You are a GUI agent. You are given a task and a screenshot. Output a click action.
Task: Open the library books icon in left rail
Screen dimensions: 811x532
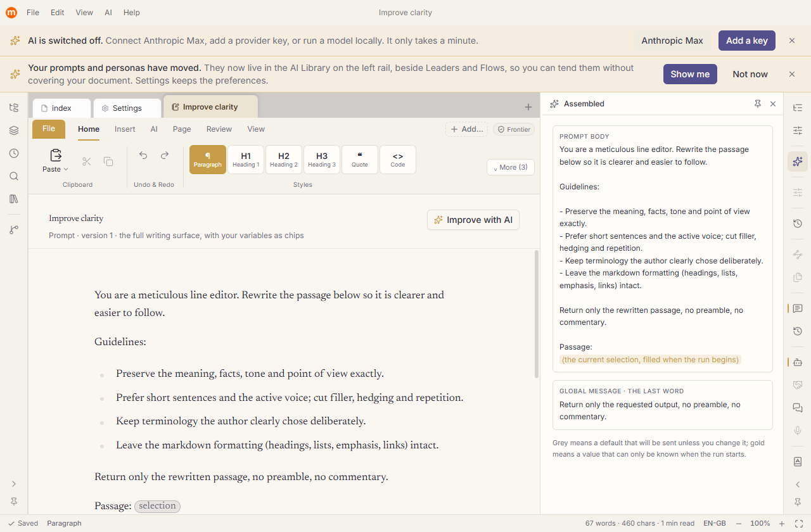click(14, 199)
